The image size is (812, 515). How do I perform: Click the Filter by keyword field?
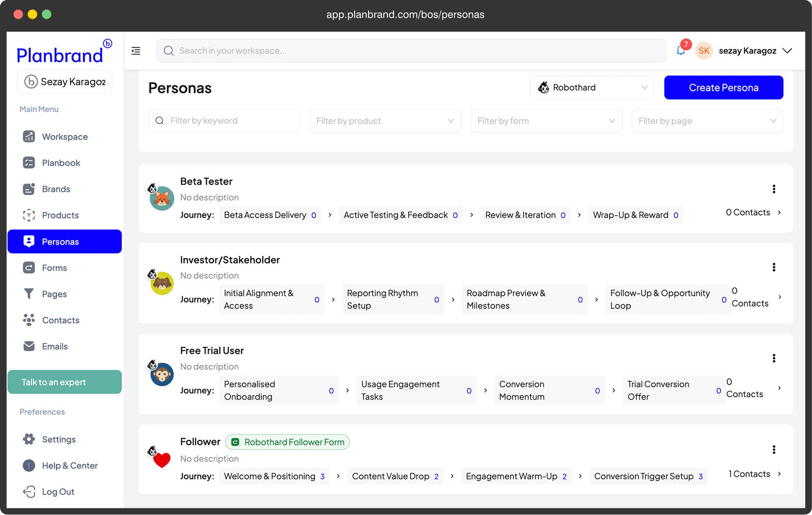[x=224, y=121]
